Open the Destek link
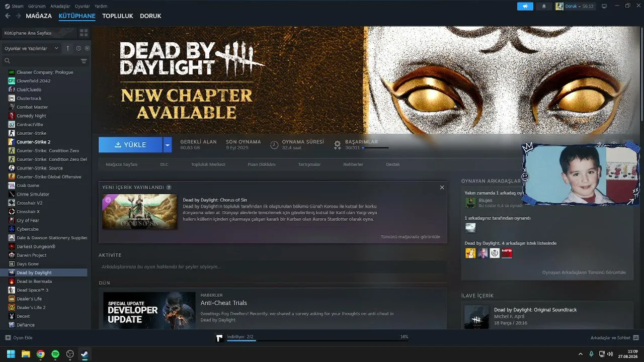 pos(393,164)
